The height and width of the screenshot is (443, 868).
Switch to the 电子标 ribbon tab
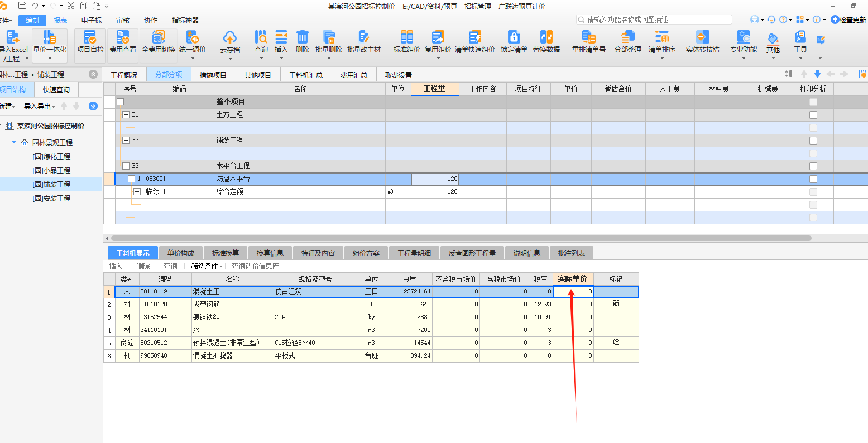coord(92,20)
